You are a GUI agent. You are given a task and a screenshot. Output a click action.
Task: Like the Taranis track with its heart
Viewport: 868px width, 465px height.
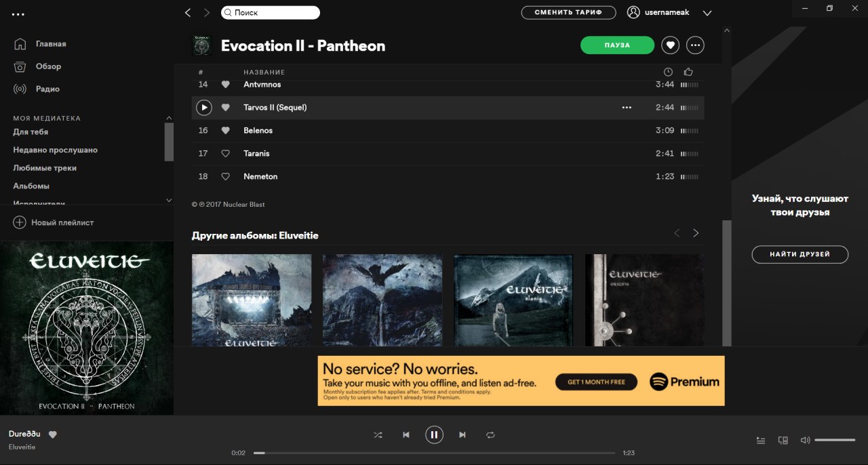click(226, 153)
